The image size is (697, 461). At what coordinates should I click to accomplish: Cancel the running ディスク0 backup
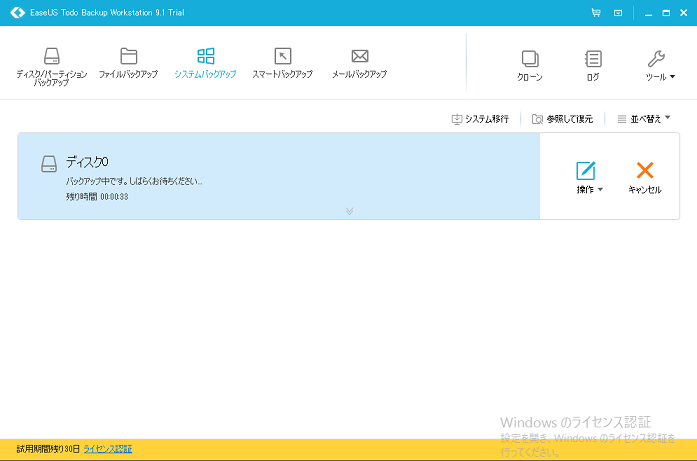pos(645,177)
